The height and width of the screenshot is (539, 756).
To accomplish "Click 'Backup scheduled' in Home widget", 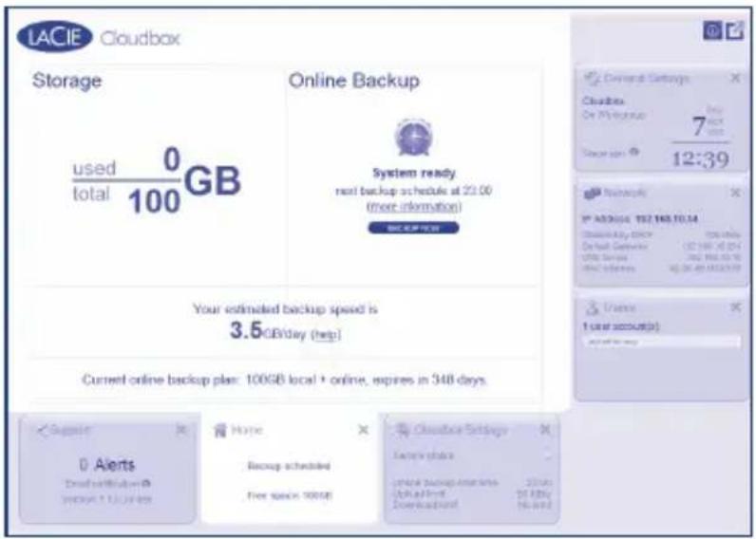I will [x=289, y=466].
